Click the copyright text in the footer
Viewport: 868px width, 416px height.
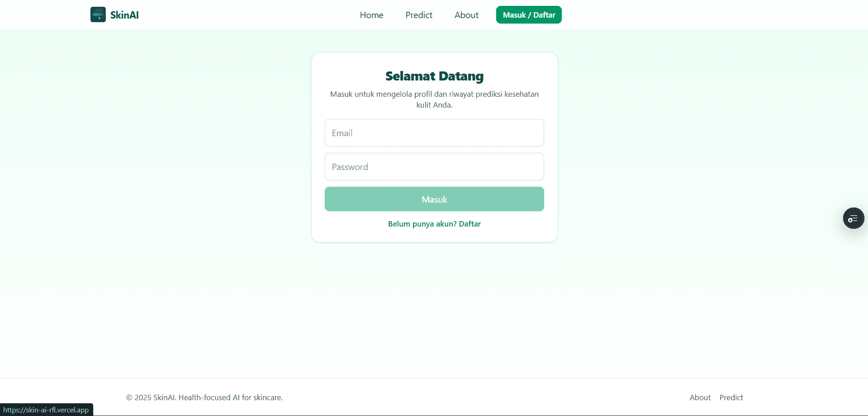pos(204,397)
